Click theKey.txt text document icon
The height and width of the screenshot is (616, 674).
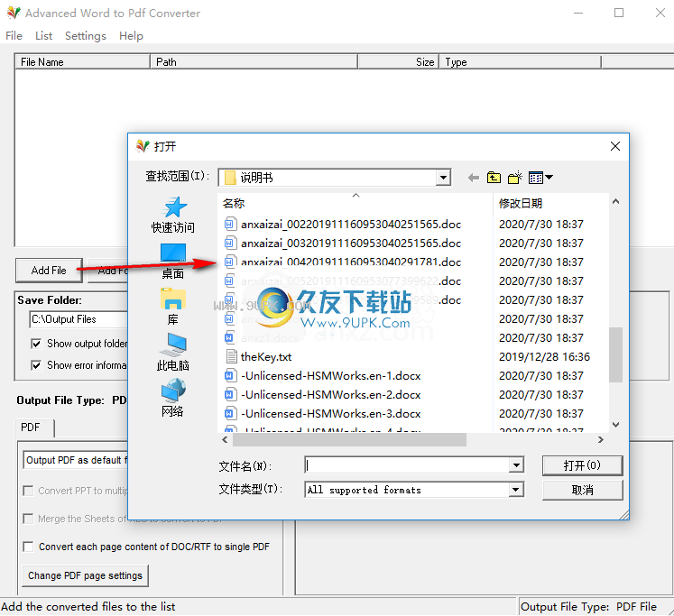(231, 356)
